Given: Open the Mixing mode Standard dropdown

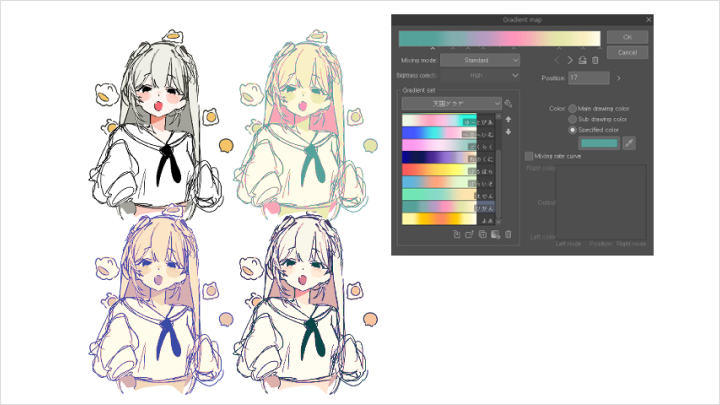Looking at the screenshot, I should [480, 60].
